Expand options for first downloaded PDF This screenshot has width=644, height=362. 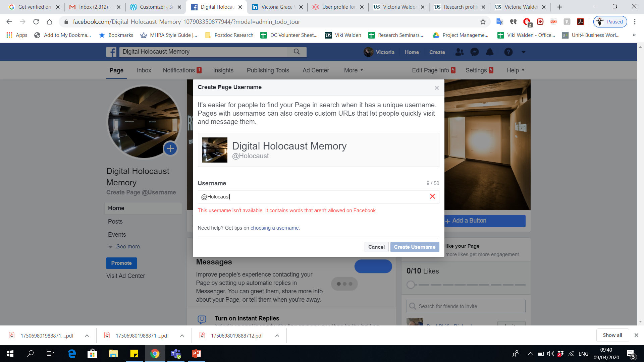tap(87, 336)
